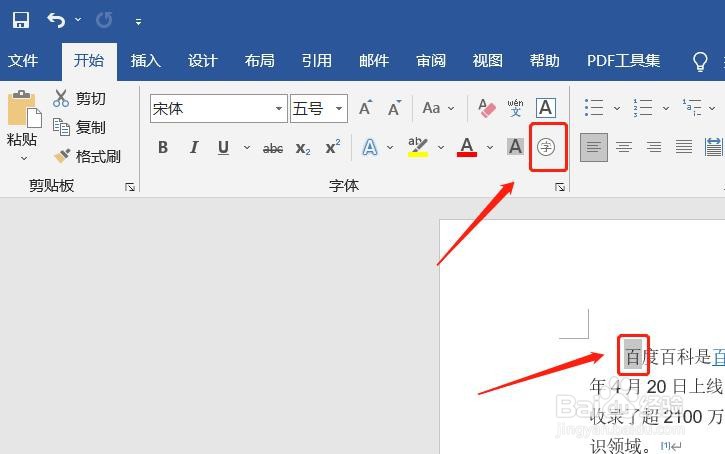Open numbering style dropdown arrow

click(666, 108)
